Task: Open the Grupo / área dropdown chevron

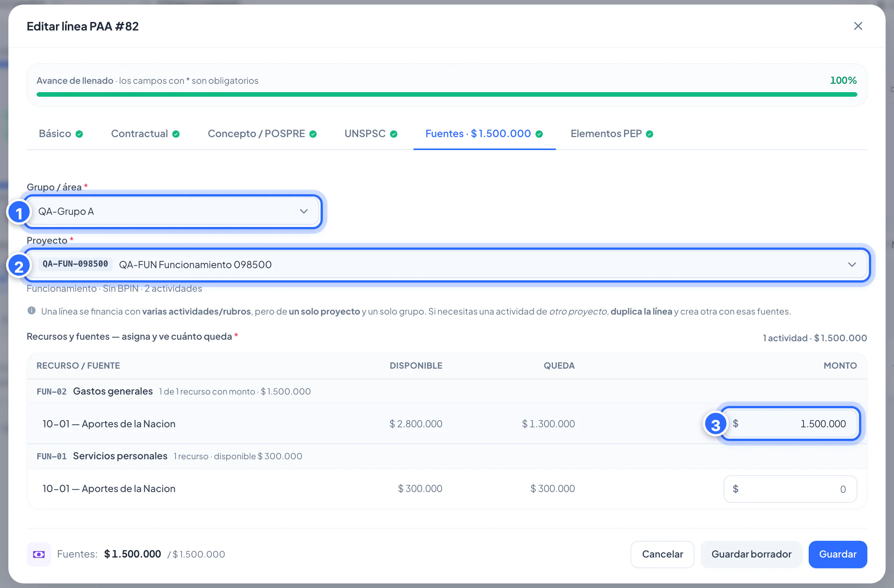Action: click(x=303, y=211)
